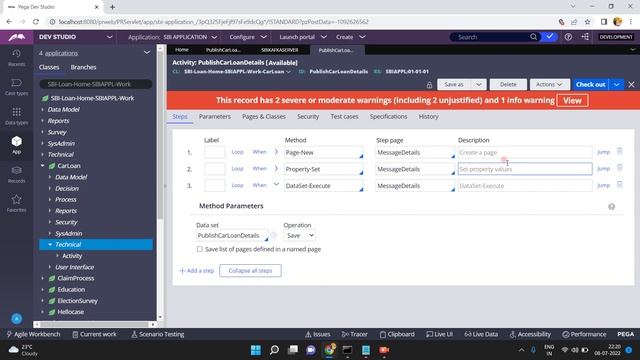Image resolution: width=640 pixels, height=360 pixels.
Task: Expand the 4 applications chevron
Action: click(147, 53)
